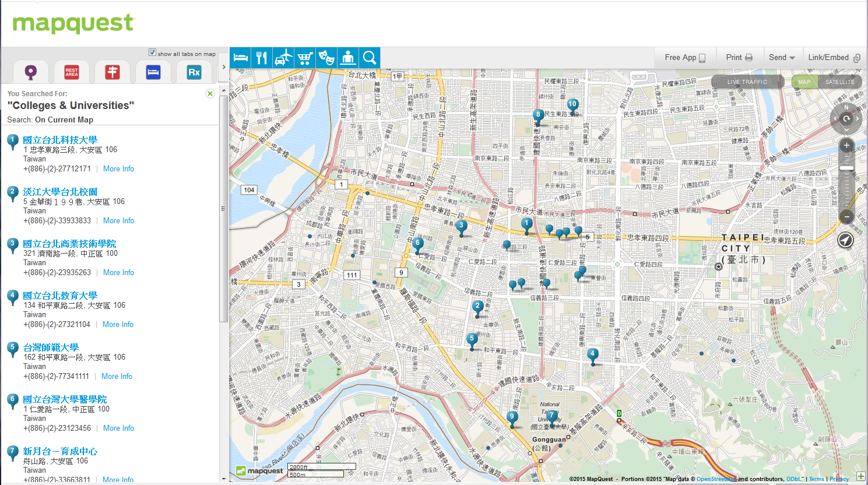
Task: Close the Colleges & Universities search
Action: [210, 93]
